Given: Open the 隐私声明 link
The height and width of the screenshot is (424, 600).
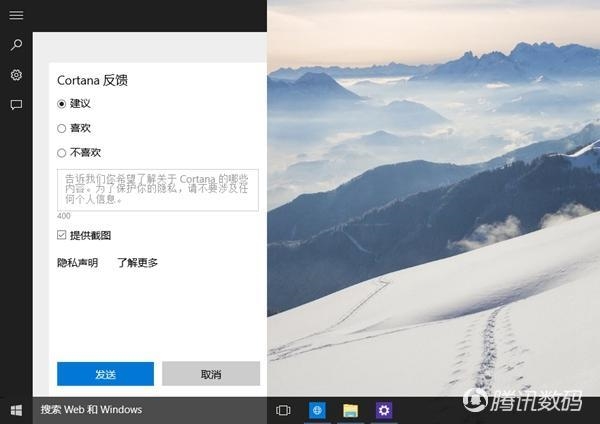Looking at the screenshot, I should [x=78, y=263].
